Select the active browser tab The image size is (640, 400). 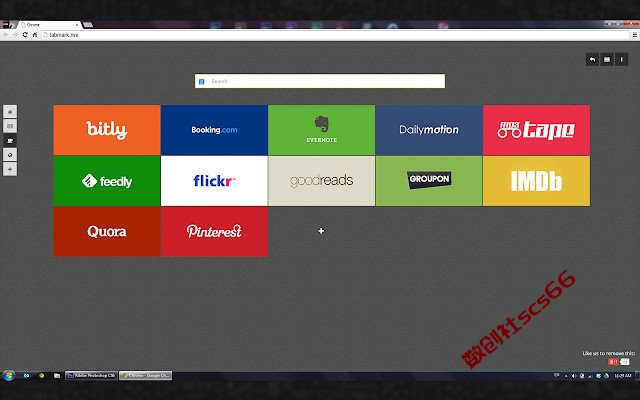point(50,24)
